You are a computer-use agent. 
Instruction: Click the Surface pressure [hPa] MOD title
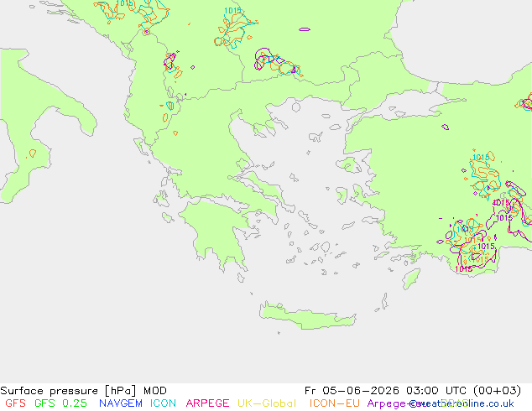coord(83,391)
